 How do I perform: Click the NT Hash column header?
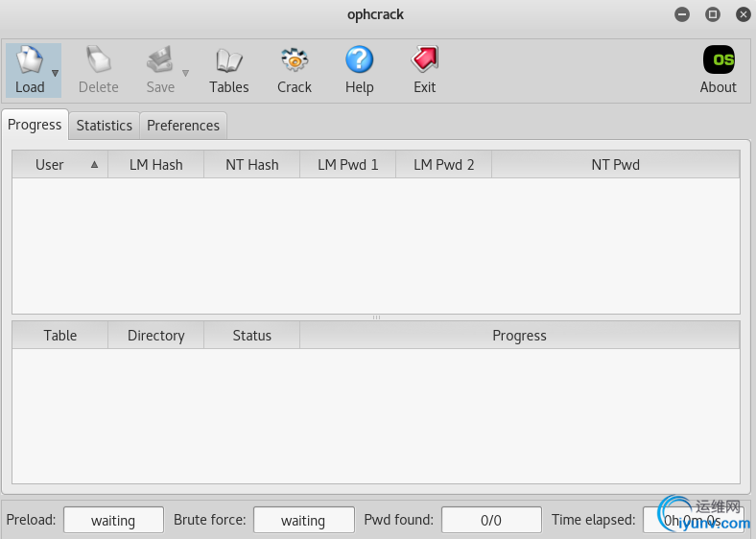pos(251,165)
